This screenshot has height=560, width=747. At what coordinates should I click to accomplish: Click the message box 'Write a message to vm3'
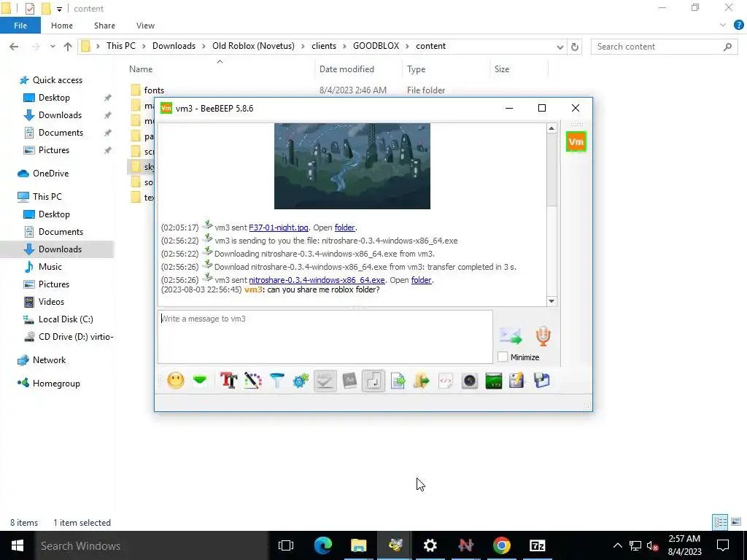click(325, 337)
